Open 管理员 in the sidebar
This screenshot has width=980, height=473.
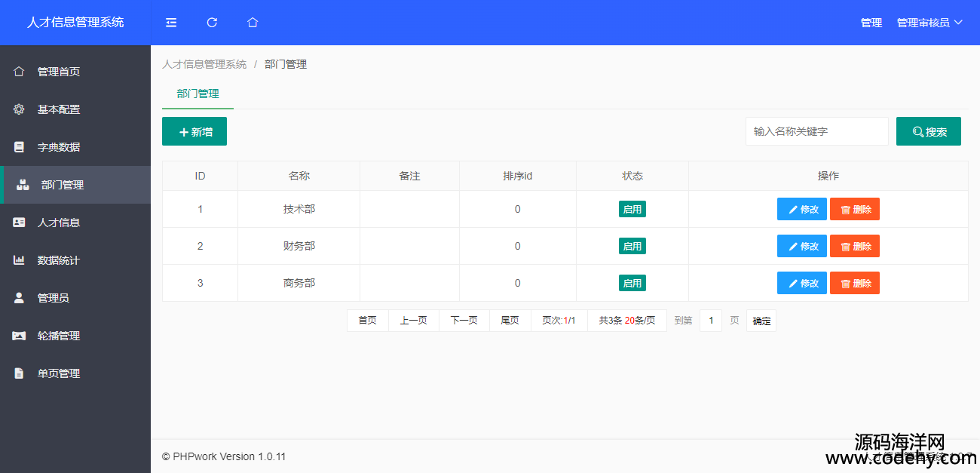click(53, 298)
